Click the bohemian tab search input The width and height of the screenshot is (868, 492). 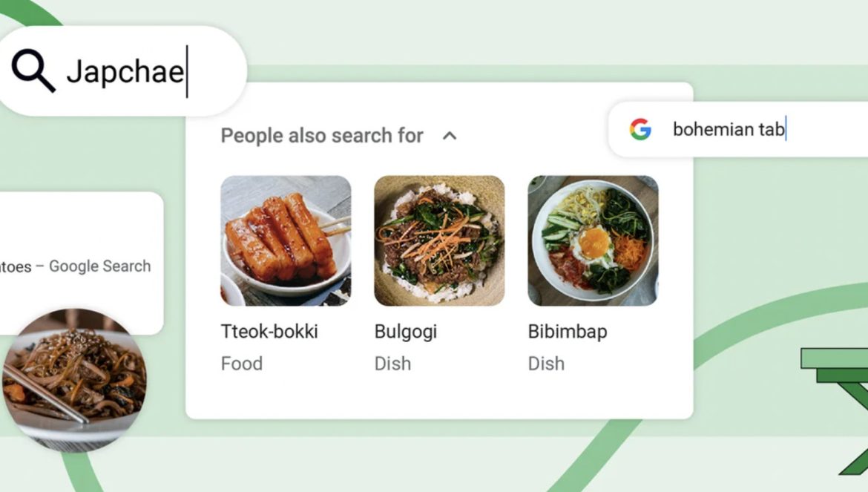[738, 130]
